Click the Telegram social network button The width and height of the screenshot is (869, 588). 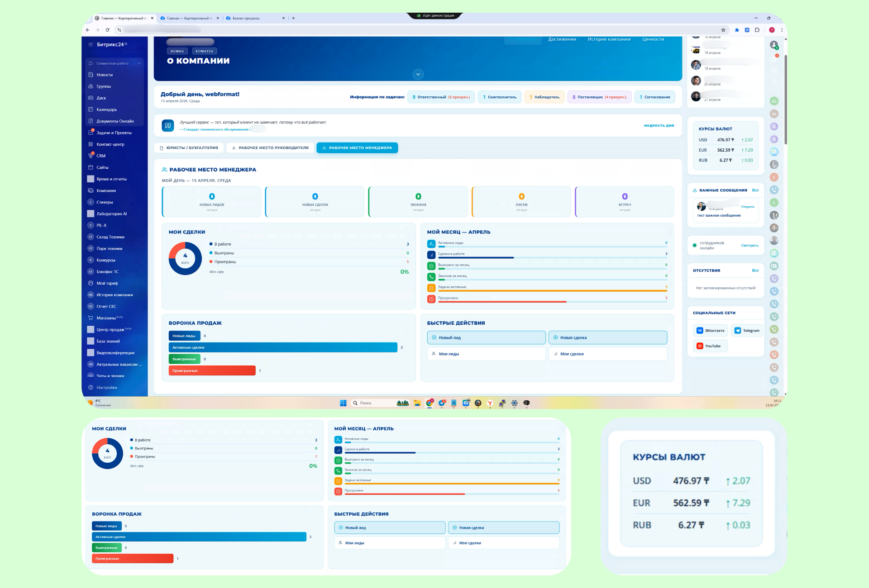pyautogui.click(x=747, y=331)
